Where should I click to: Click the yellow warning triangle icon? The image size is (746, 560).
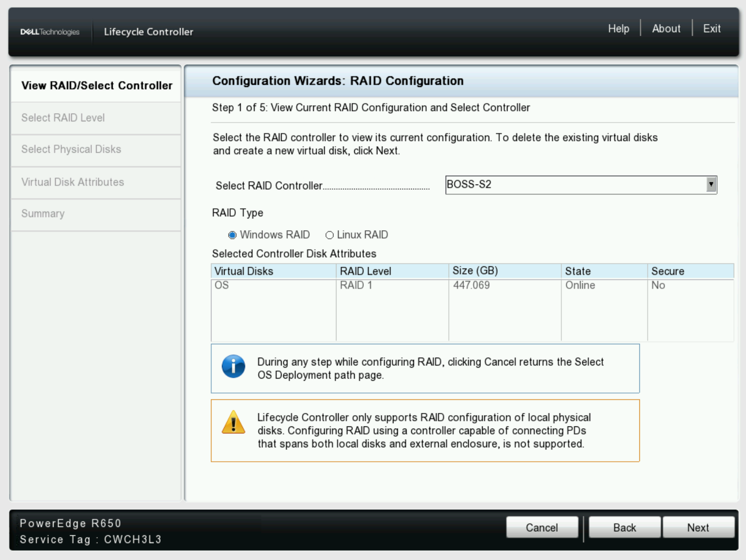click(x=233, y=423)
